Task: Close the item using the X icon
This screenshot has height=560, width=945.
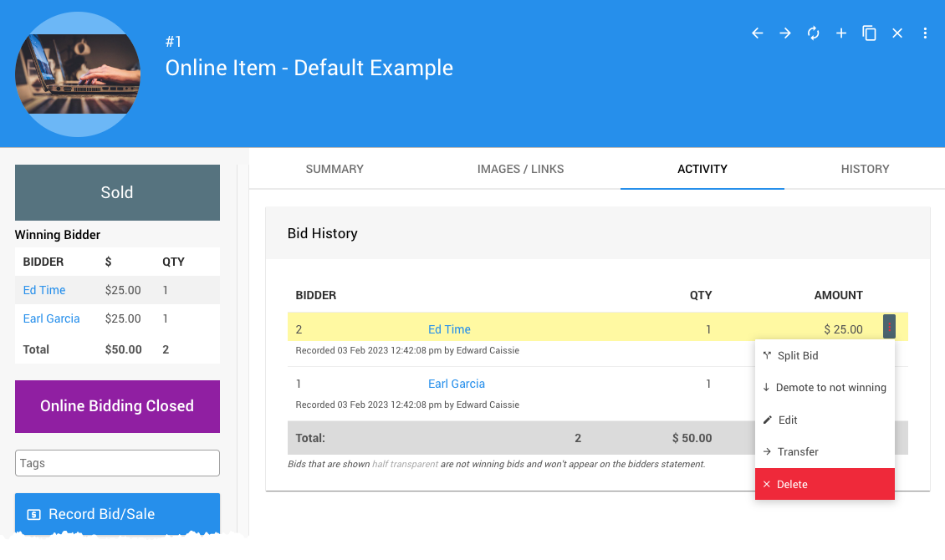Action: click(x=897, y=33)
